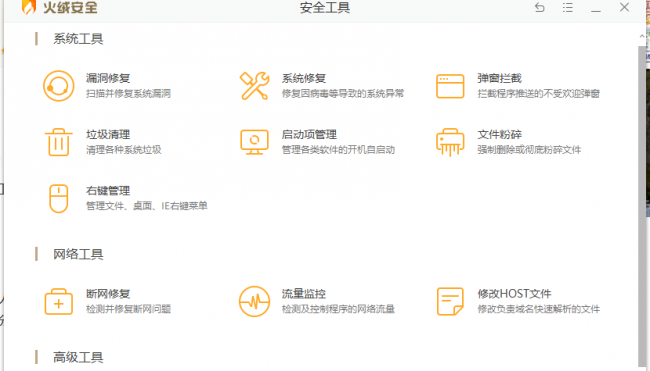Click the 文件粉碎 shredder icon
650x371 pixels.
[x=450, y=142]
